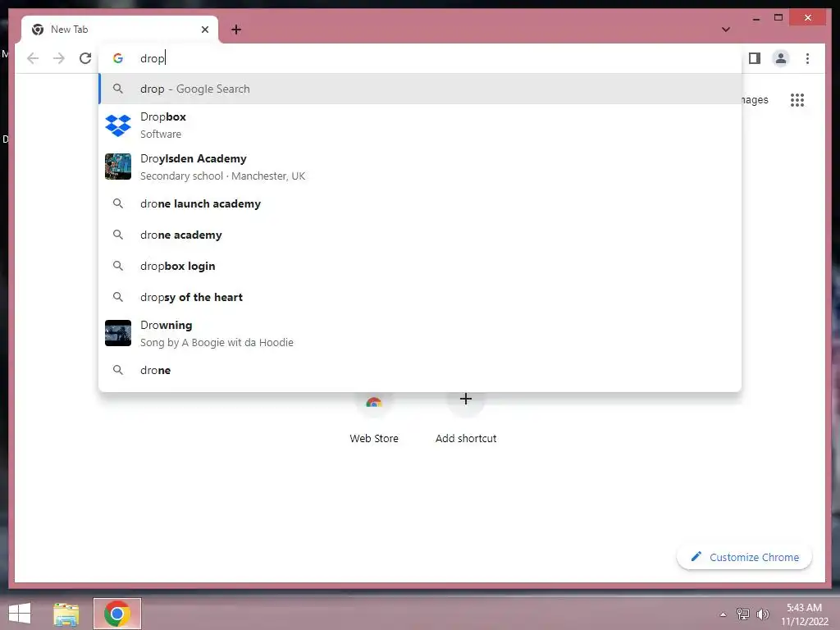The height and width of the screenshot is (630, 840).
Task: Select 'dropsy of the heart' suggestion
Action: pos(420,297)
